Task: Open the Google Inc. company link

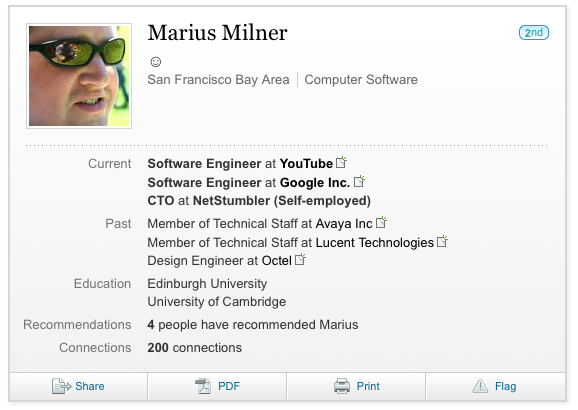Action: [x=315, y=183]
